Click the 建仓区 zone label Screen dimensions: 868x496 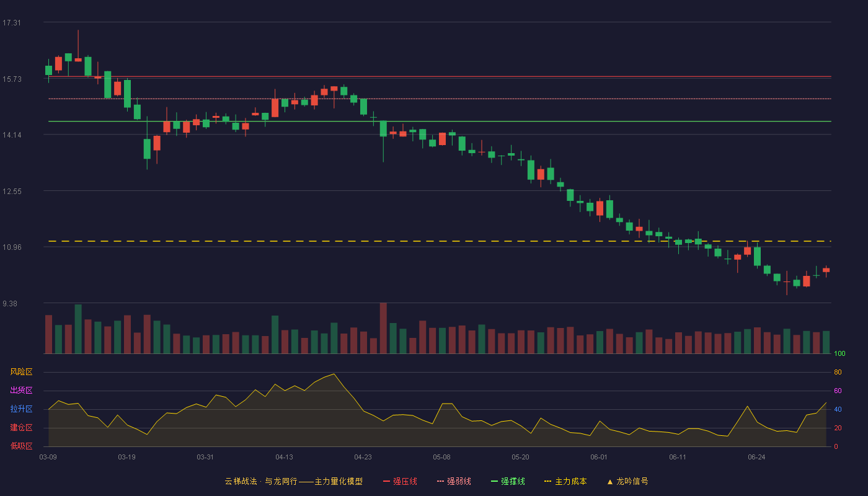click(x=21, y=428)
